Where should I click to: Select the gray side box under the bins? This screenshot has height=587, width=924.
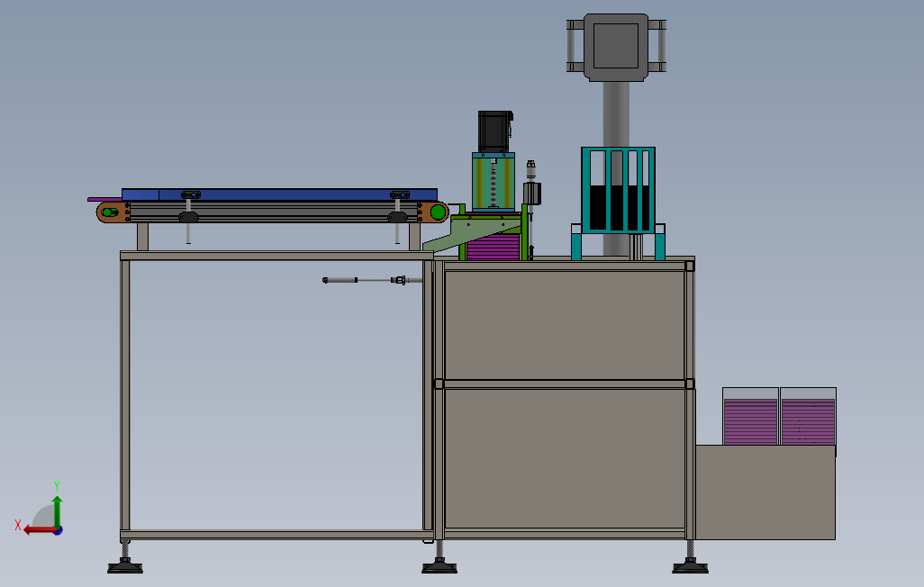click(765, 492)
